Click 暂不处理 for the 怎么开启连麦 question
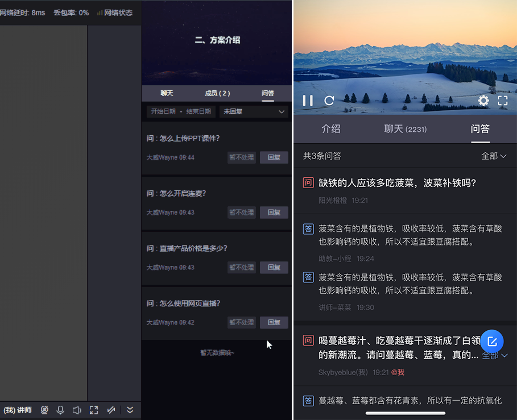This screenshot has height=420, width=517. click(241, 213)
